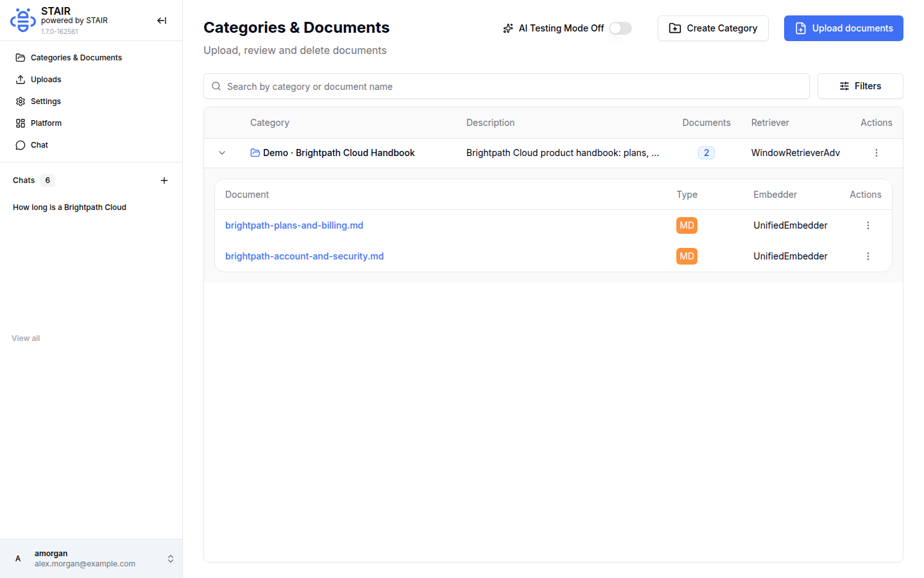Viewport: 924px width, 578px height.
Task: Open actions menu for brightpath-plans-and-billing.md
Action: pyautogui.click(x=868, y=225)
